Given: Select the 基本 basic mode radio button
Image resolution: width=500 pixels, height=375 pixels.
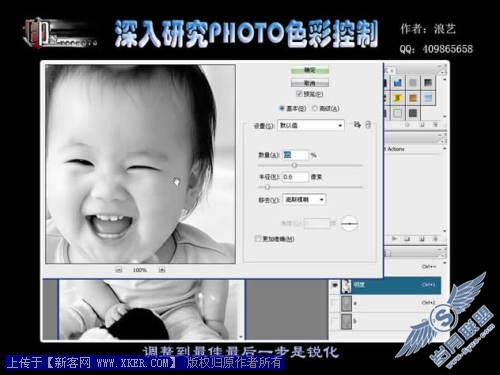Looking at the screenshot, I should 282,108.
